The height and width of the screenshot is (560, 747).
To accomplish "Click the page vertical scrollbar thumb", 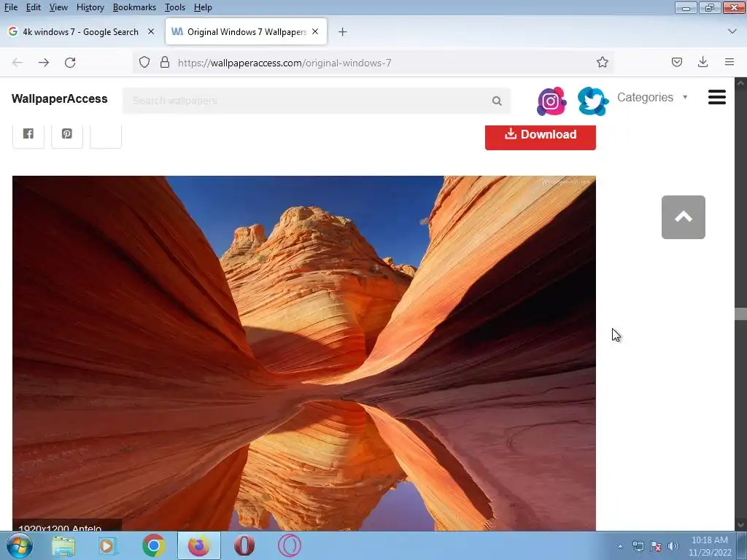I will tap(740, 314).
